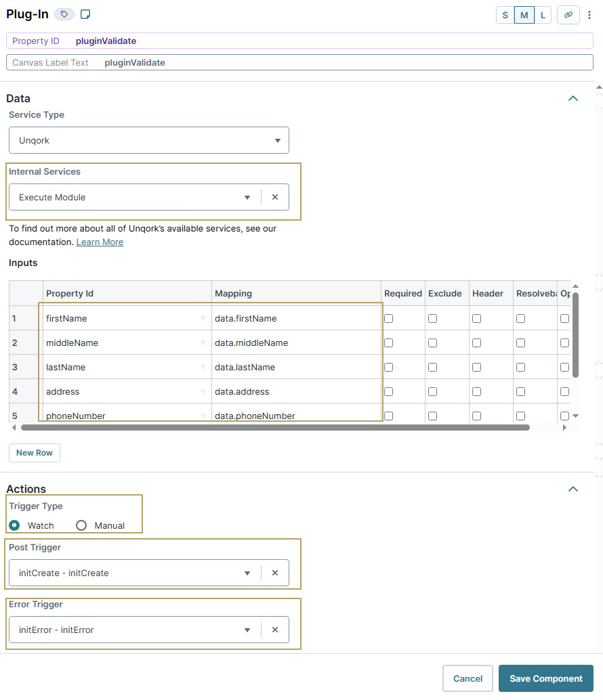Collapse the Data section chevron
Image resolution: width=603 pixels, height=700 pixels.
[x=573, y=98]
